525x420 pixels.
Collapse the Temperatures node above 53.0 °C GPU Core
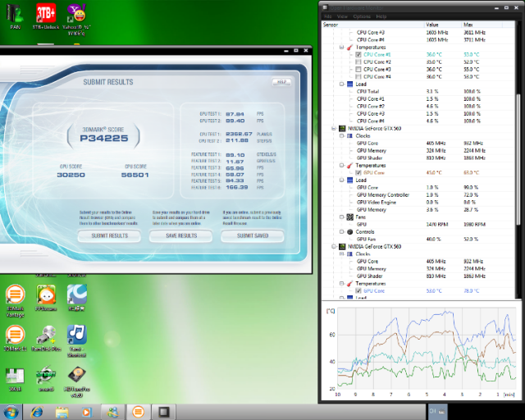click(341, 283)
